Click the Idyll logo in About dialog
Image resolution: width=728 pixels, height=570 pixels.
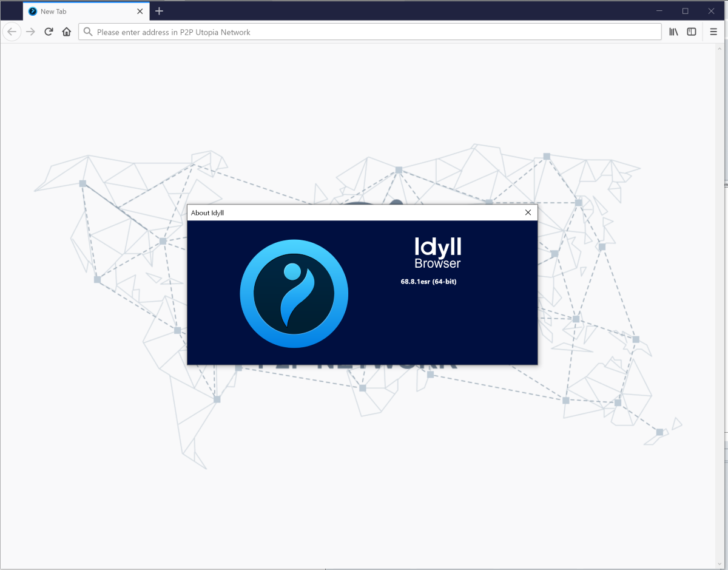click(294, 294)
